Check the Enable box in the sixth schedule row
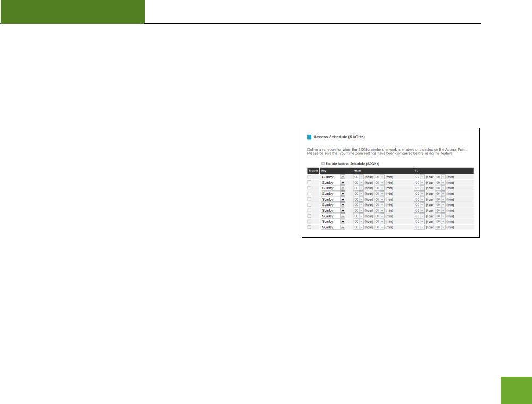 tap(310, 205)
